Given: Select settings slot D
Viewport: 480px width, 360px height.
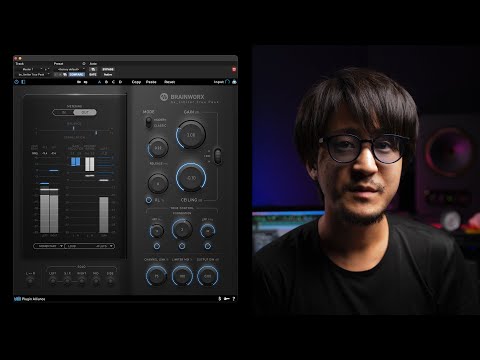Looking at the screenshot, I should [x=120, y=82].
